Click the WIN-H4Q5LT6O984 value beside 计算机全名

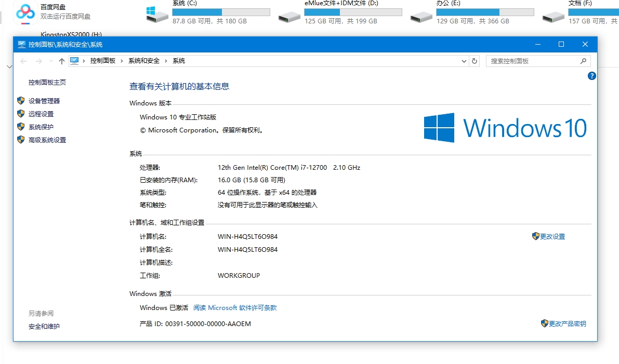click(247, 249)
